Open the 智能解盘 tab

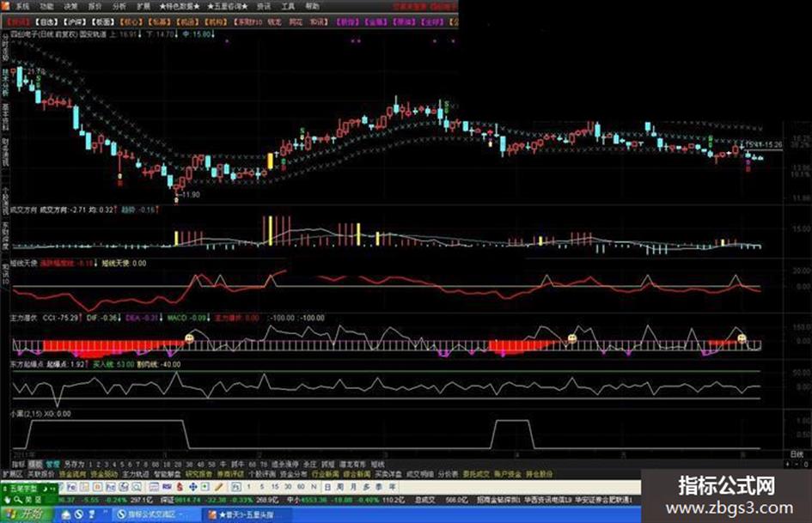pyautogui.click(x=168, y=474)
